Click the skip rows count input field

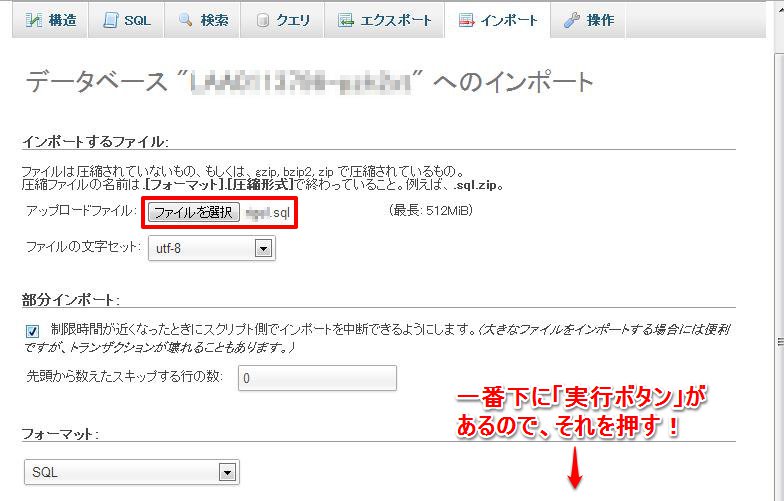[317, 378]
